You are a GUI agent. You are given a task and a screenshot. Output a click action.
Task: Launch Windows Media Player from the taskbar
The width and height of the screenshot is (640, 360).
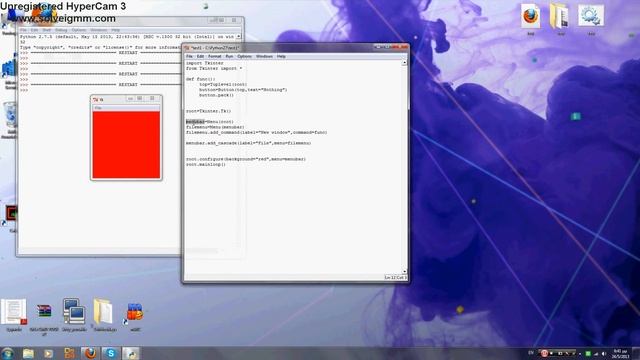(x=49, y=353)
